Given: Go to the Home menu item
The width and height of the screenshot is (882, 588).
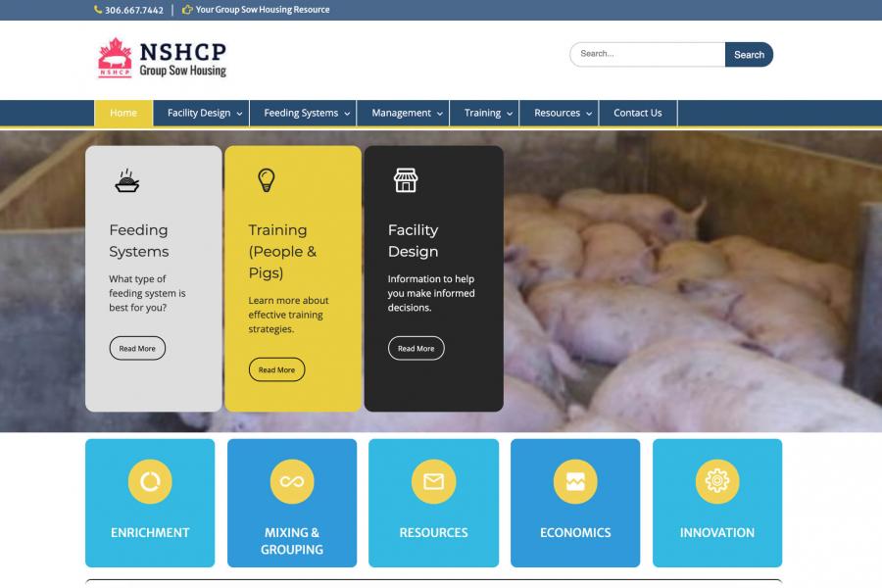Looking at the screenshot, I should pos(123,113).
